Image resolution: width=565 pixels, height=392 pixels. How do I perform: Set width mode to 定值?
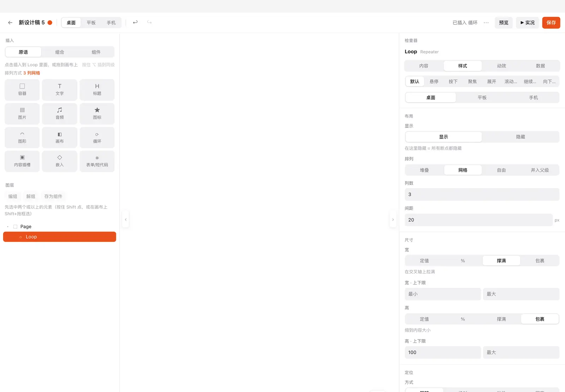coord(424,261)
